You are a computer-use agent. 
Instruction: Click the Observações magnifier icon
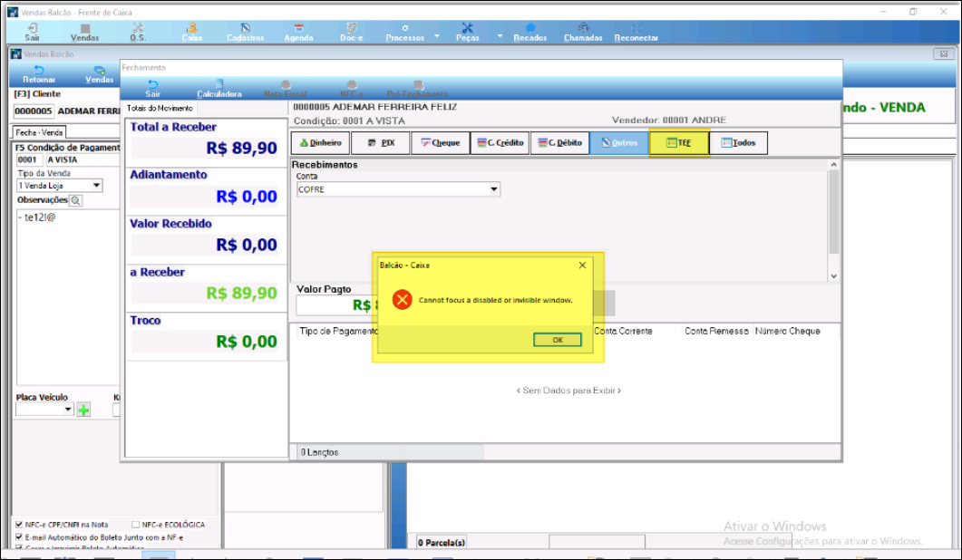[x=75, y=200]
